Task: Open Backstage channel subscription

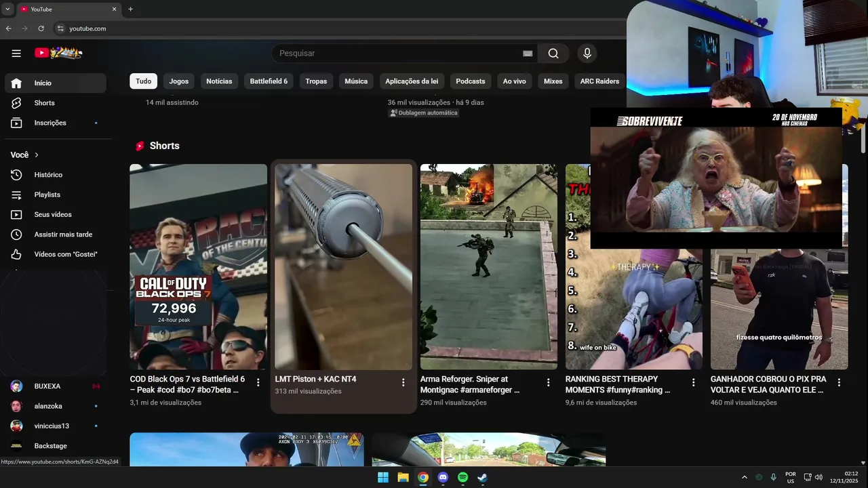Action: pos(55,446)
